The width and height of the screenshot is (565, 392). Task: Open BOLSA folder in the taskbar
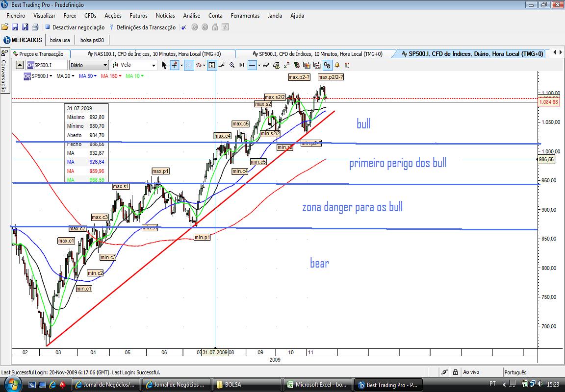pyautogui.click(x=248, y=385)
